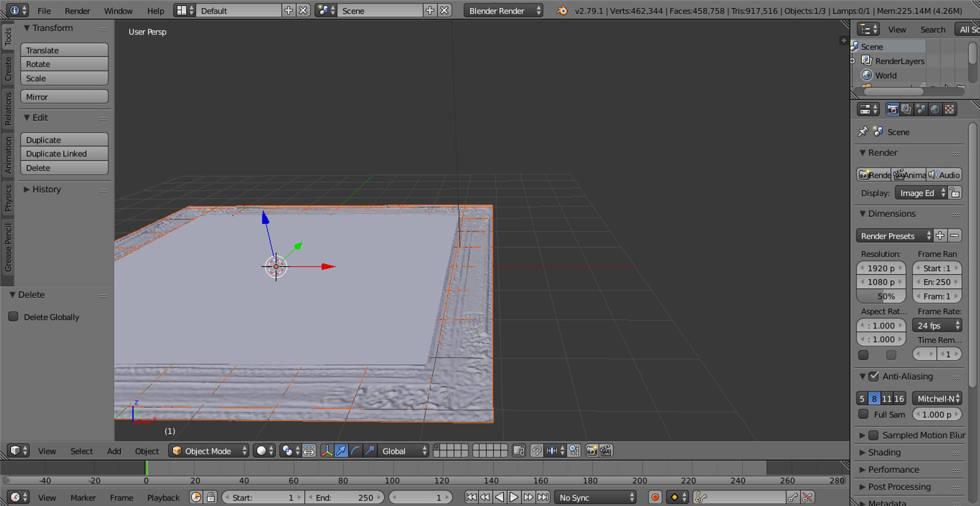980x506 pixels.
Task: Toggle the 3D manipulator axis button
Action: (x=327, y=451)
